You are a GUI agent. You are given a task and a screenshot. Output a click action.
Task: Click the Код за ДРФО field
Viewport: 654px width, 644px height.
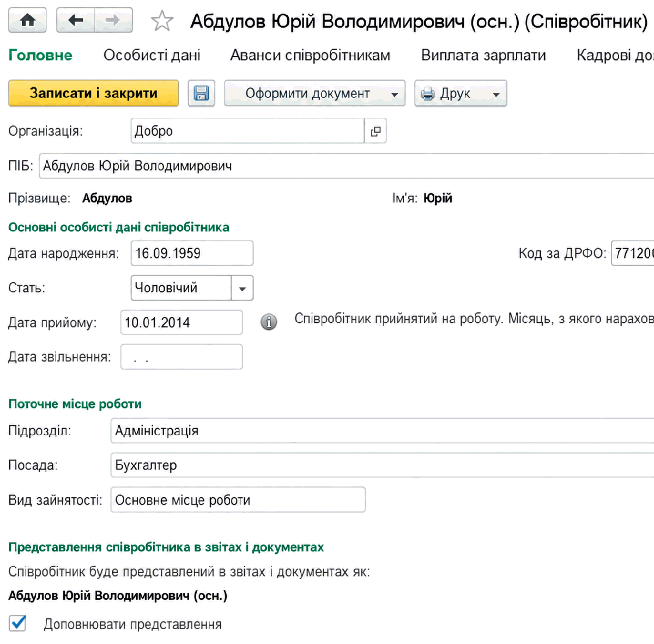click(633, 253)
